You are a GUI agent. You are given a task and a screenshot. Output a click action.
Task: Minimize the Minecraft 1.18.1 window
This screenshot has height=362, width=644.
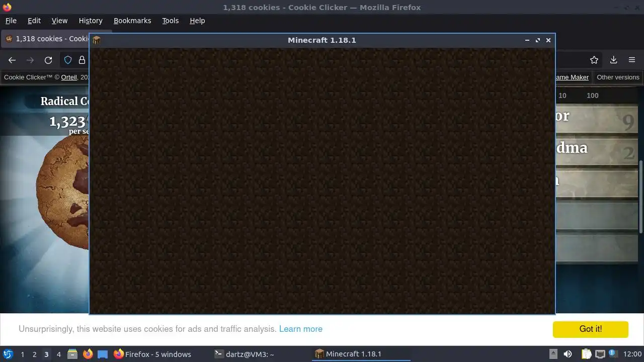(x=527, y=40)
